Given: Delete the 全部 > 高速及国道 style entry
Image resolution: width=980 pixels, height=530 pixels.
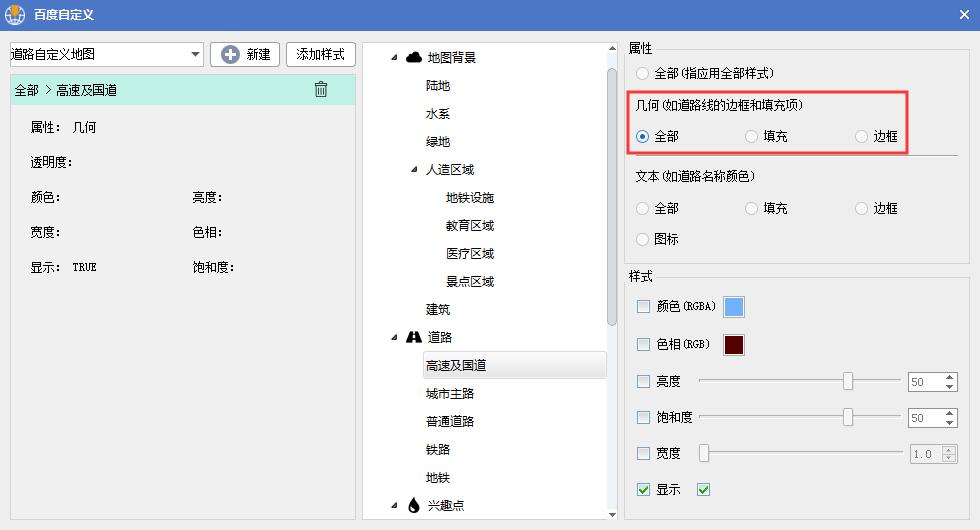Looking at the screenshot, I should tap(321, 89).
